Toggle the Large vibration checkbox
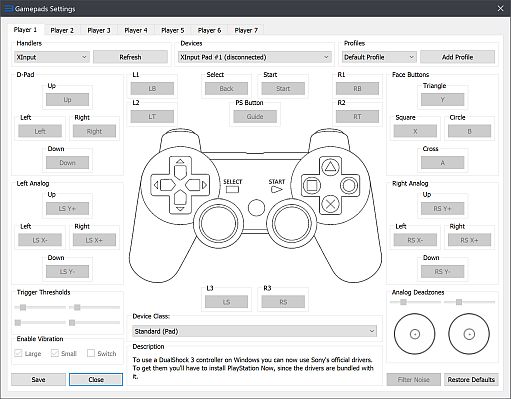 coord(18,353)
